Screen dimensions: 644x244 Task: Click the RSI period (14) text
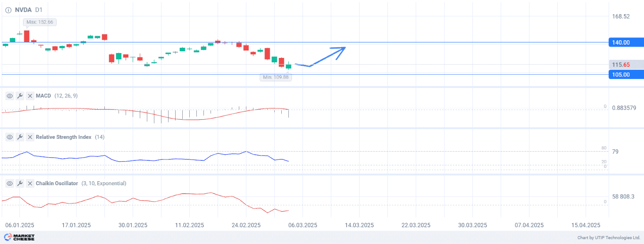point(100,137)
